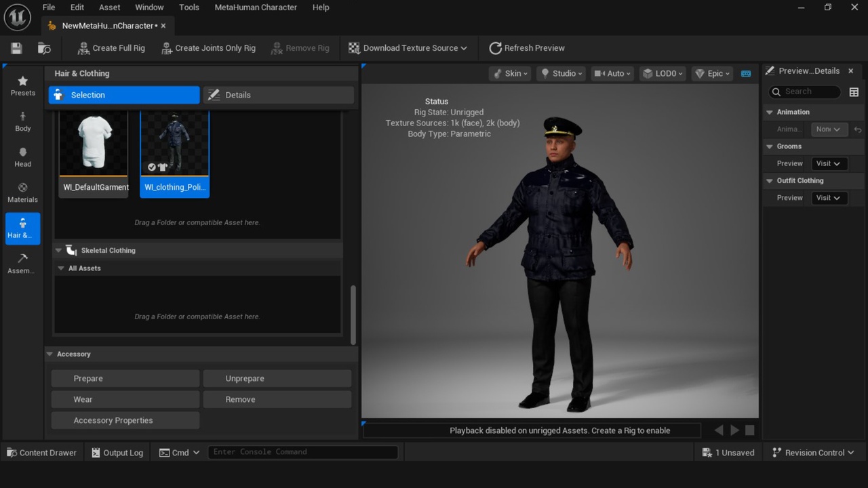Open Download Texture Source dropdown

click(x=408, y=48)
